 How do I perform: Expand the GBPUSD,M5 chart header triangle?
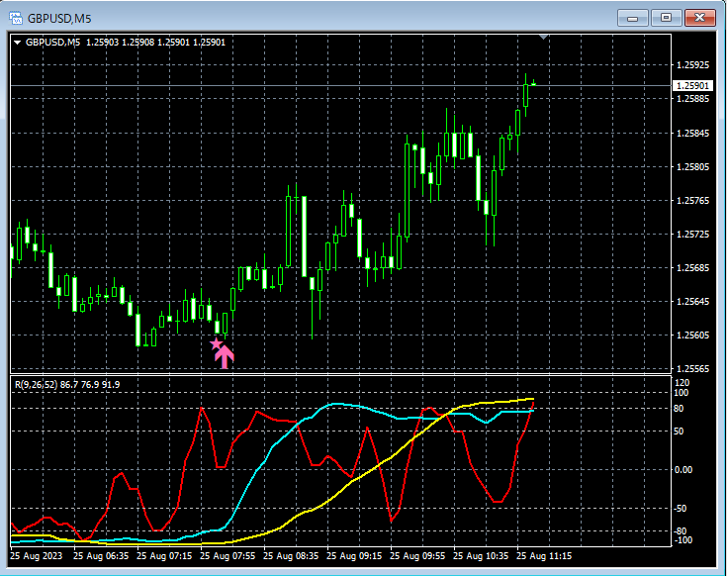(18, 43)
